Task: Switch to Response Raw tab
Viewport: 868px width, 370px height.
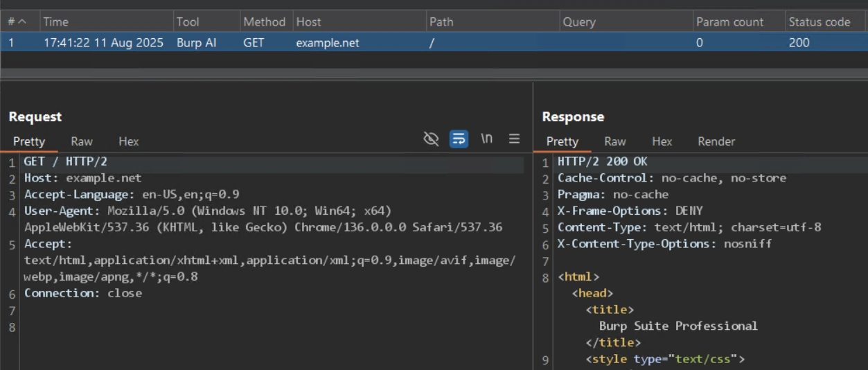Action: point(614,141)
